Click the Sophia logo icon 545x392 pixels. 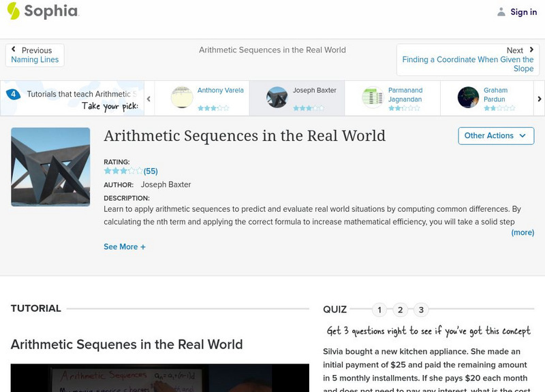click(x=14, y=11)
